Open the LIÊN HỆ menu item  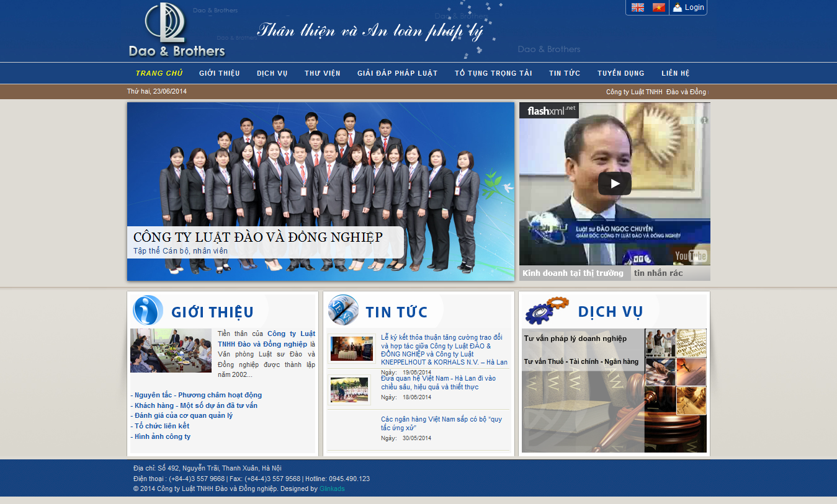click(x=675, y=73)
